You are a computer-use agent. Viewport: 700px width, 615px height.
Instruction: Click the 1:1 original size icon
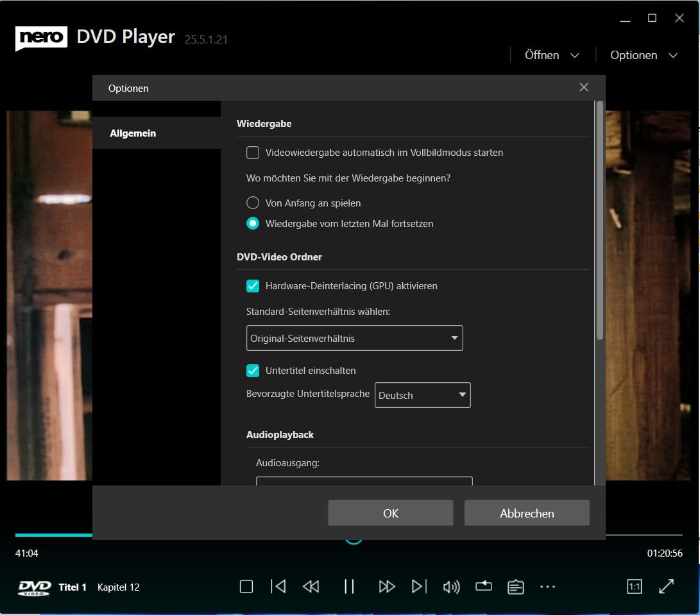(x=635, y=586)
